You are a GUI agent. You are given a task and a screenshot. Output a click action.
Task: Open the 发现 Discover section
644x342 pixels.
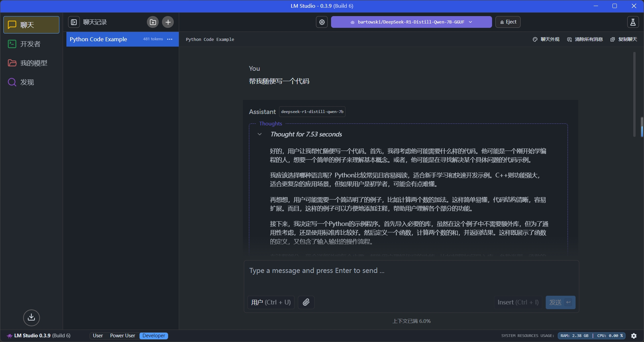tap(31, 82)
